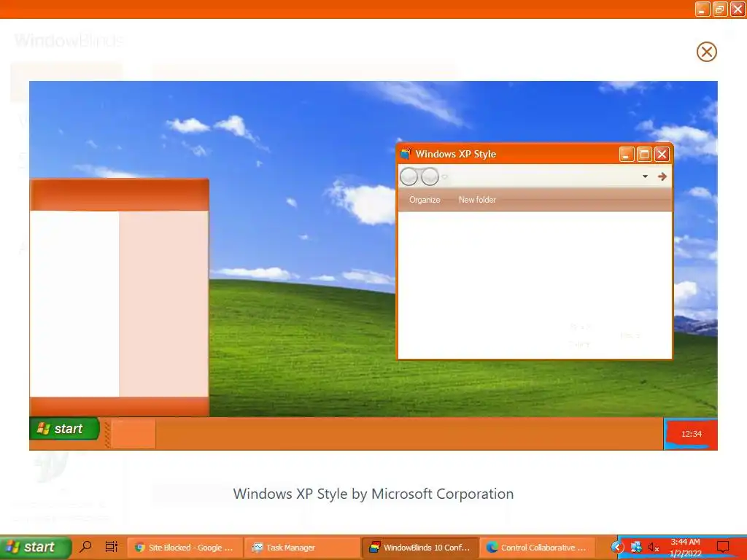
Task: Restore down the WindowBlinds window
Action: click(x=720, y=9)
